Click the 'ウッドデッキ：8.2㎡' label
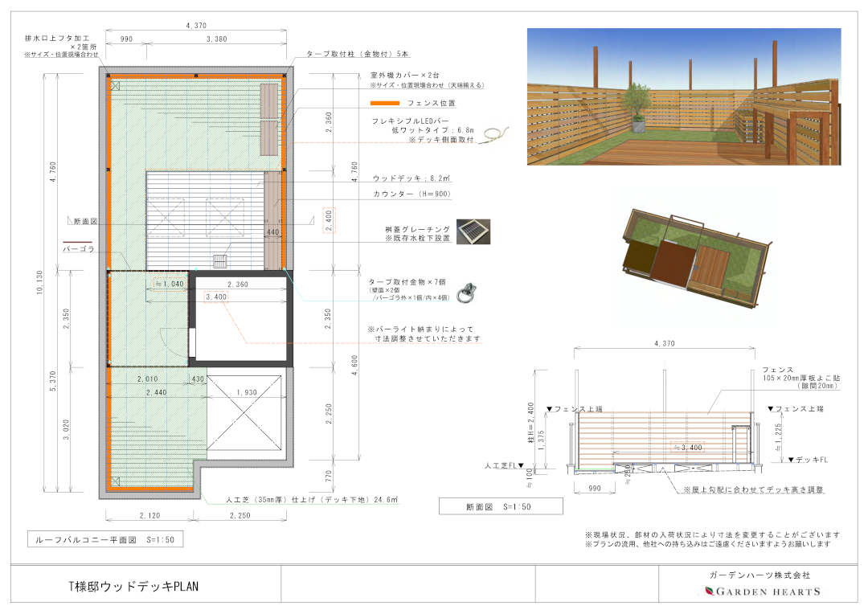 pyautogui.click(x=411, y=178)
